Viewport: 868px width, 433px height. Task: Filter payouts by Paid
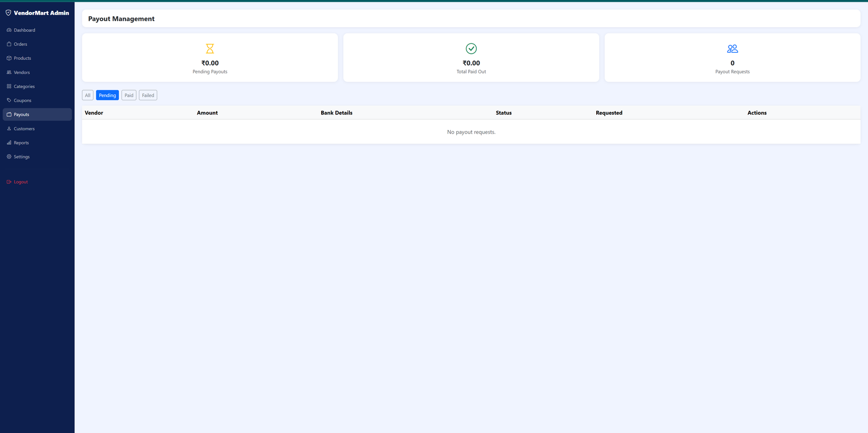click(129, 95)
